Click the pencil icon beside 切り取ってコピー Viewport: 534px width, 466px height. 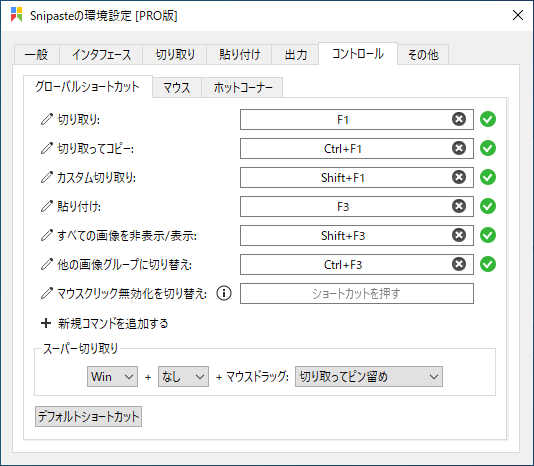click(x=47, y=148)
